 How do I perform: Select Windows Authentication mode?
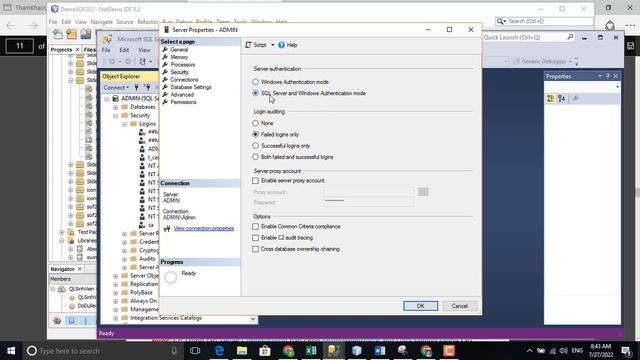pyautogui.click(x=256, y=82)
